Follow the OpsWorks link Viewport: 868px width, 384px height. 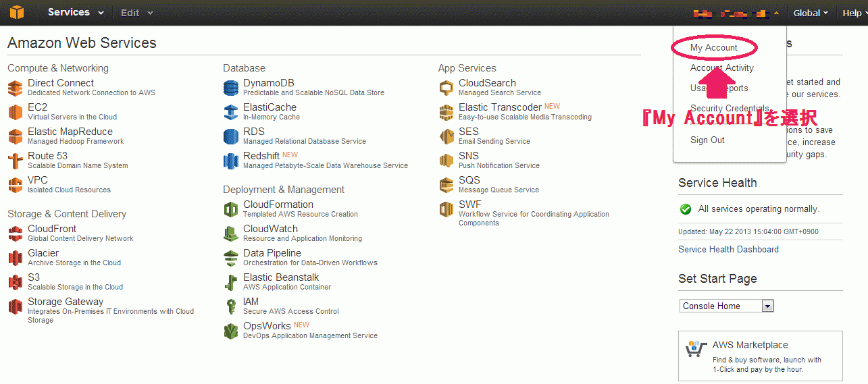tap(267, 326)
